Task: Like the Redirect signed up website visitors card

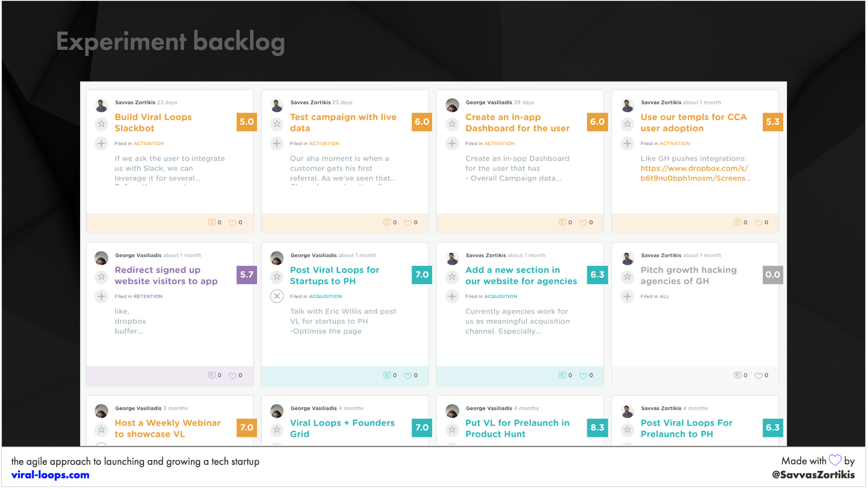Action: pyautogui.click(x=235, y=375)
